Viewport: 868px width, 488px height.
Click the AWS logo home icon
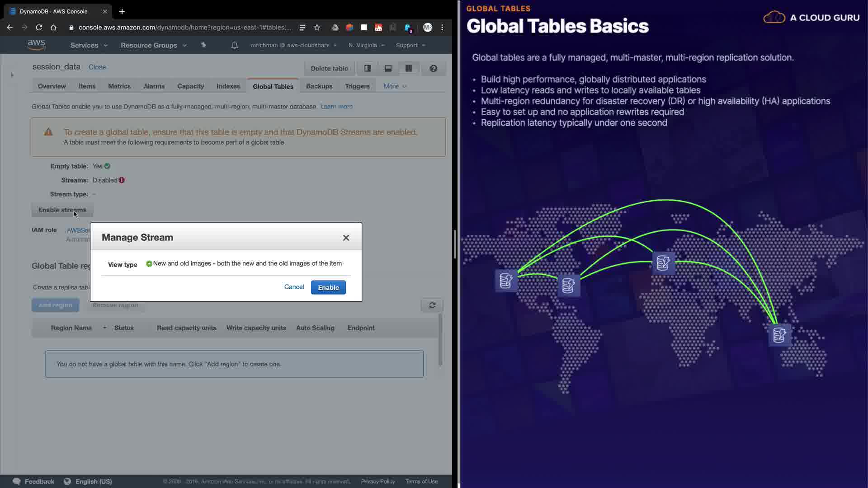click(x=36, y=45)
